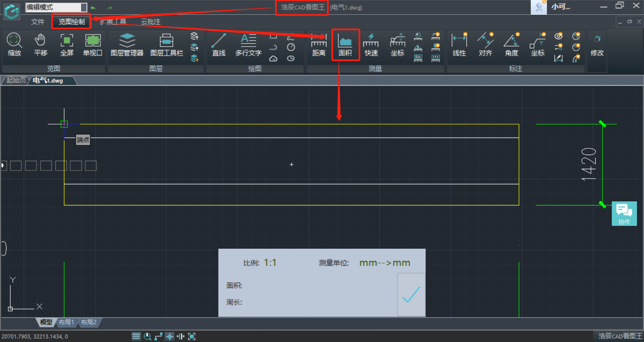Switch to the 起始页 document tab
Image resolution: width=644 pixels, height=342 pixels.
[x=16, y=80]
